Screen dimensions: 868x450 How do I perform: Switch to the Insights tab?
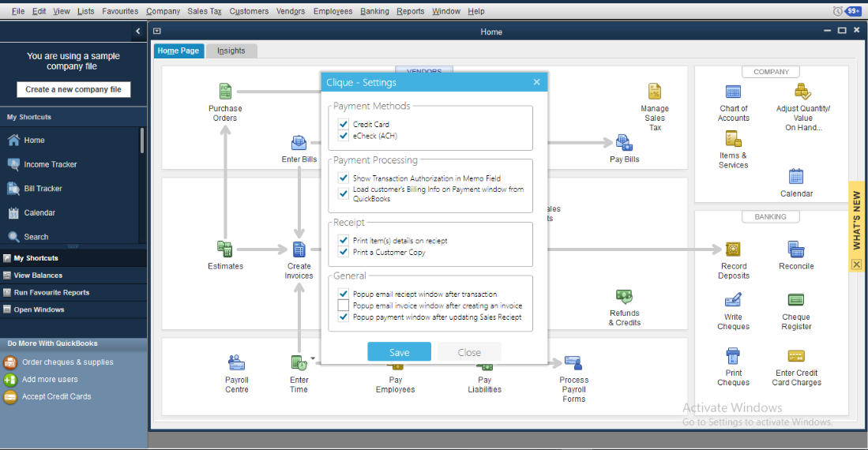231,51
